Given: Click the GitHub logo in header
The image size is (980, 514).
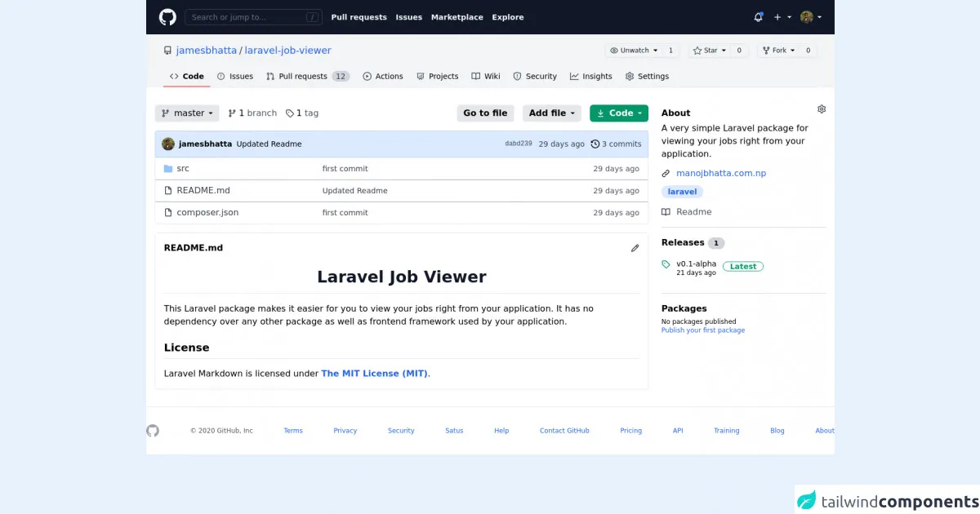Looking at the screenshot, I should point(167,17).
